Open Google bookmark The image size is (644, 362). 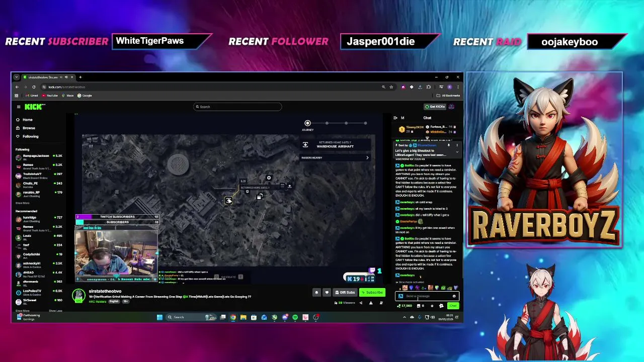(85, 96)
